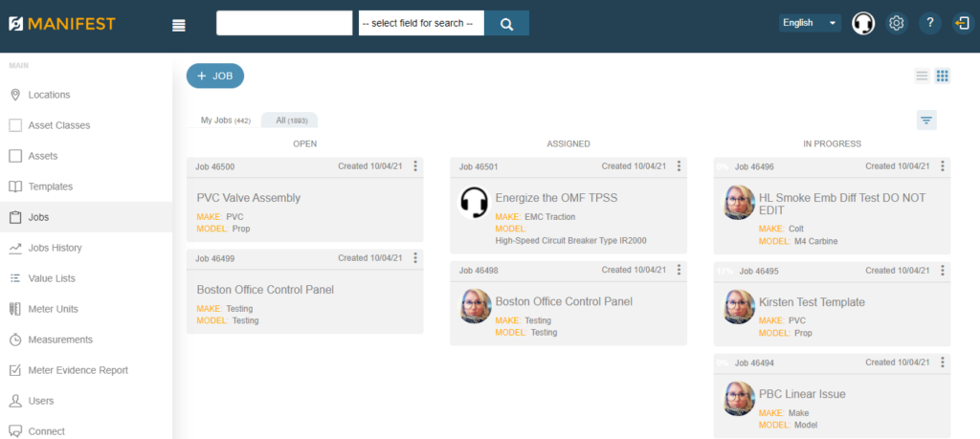Open options menu for Job 46498
Viewport: 980px width, 439px height.
(679, 270)
